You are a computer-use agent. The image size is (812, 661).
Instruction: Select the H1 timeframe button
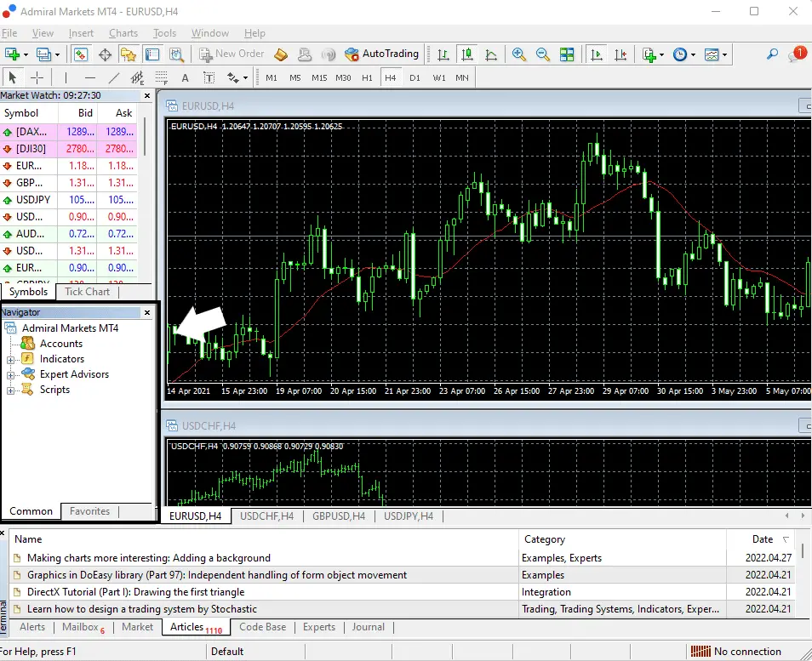(367, 77)
